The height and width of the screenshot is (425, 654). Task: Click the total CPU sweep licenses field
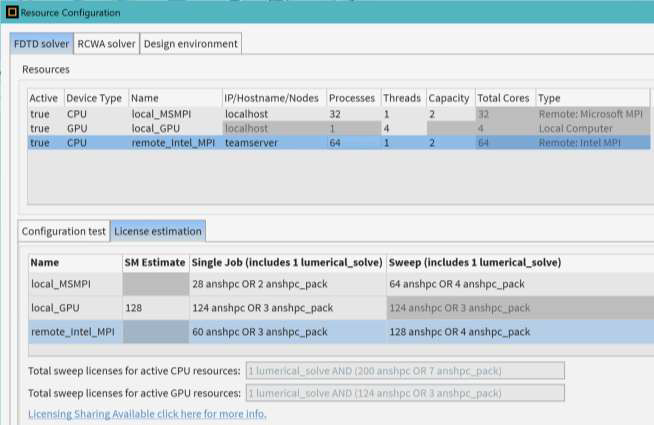point(405,371)
